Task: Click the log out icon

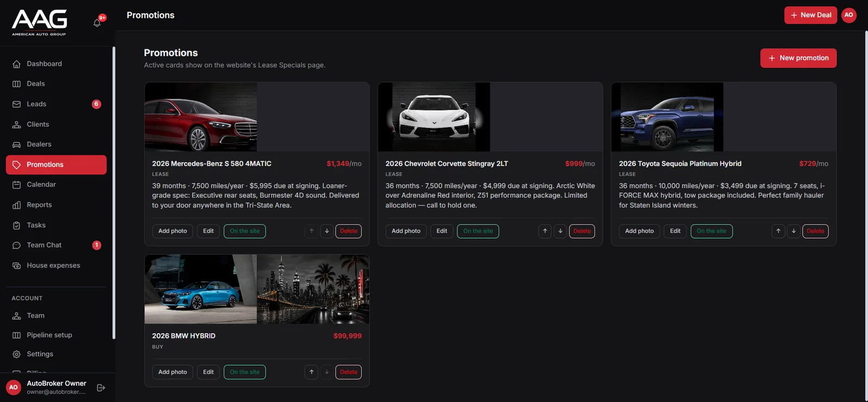Action: [101, 387]
